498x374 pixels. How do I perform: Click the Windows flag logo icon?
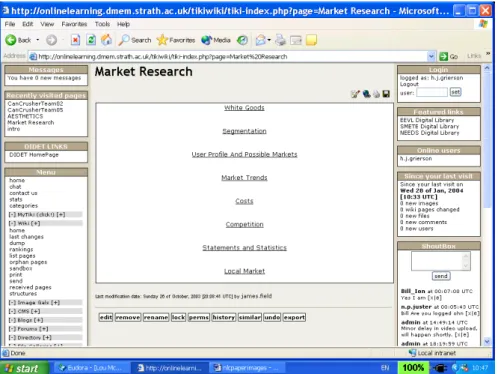point(484,24)
